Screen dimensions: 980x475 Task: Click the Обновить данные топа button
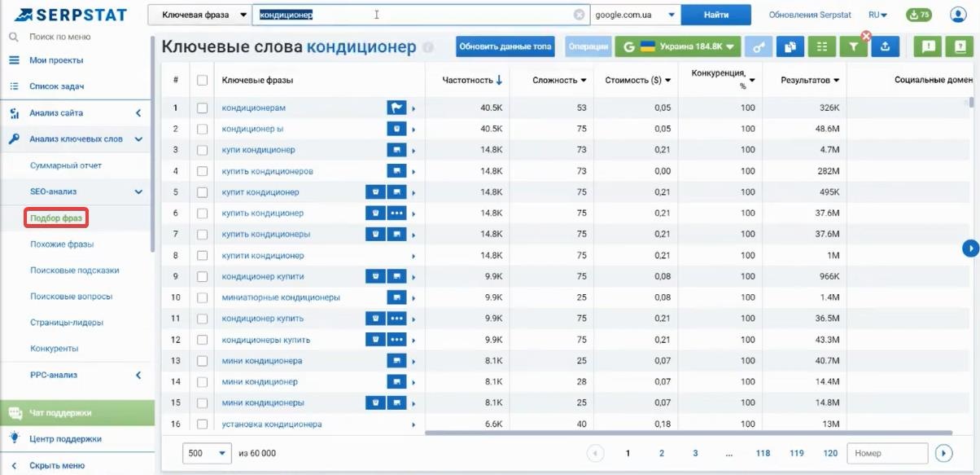(x=505, y=46)
